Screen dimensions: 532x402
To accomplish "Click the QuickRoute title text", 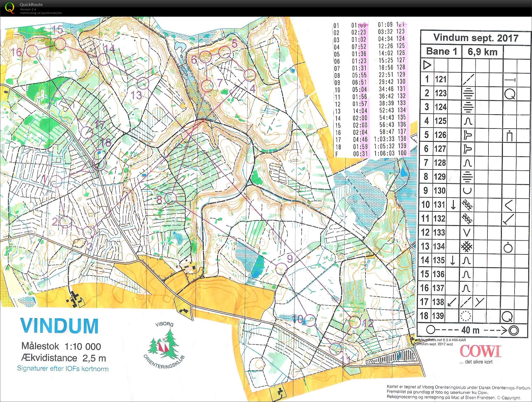I will [x=31, y=5].
